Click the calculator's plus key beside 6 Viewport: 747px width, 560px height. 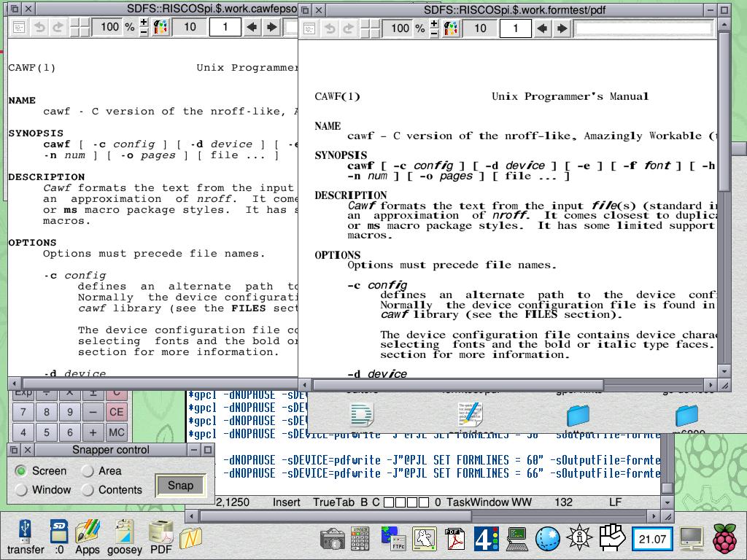click(x=93, y=432)
